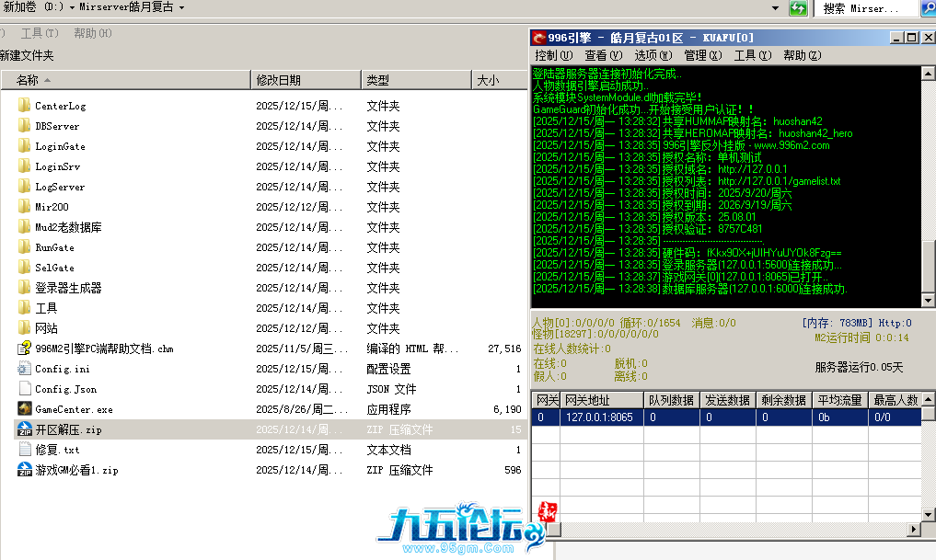Click the Config.ini file icon
The height and width of the screenshot is (560, 936).
(25, 369)
